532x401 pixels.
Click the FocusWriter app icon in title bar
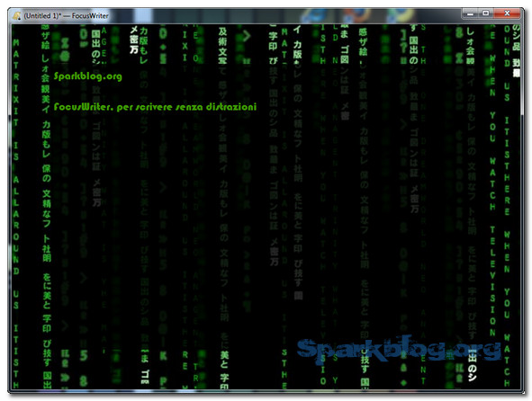pos(17,15)
